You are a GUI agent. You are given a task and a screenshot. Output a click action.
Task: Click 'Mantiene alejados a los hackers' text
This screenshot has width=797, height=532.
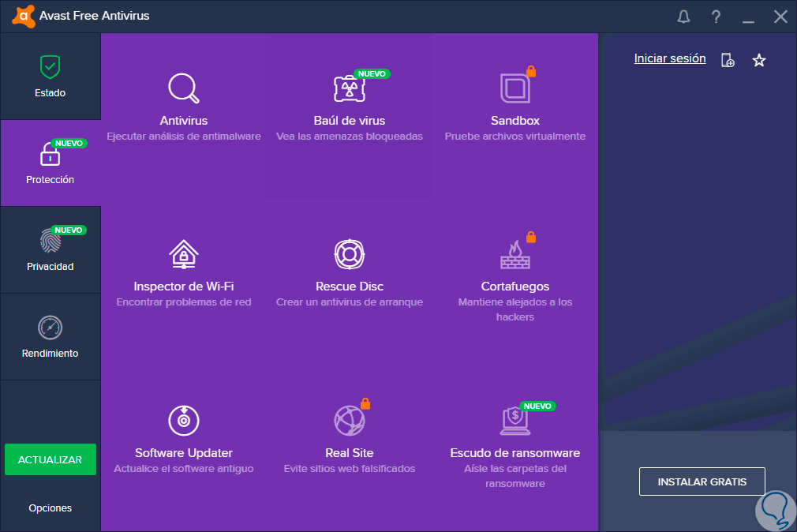(515, 309)
